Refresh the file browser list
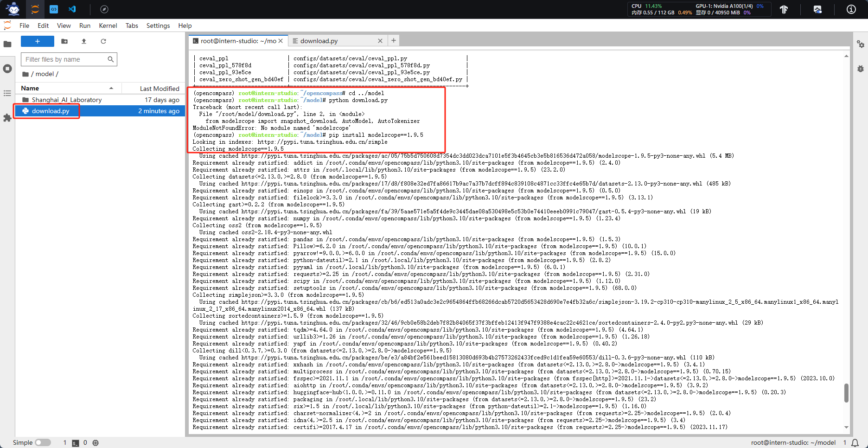 [x=103, y=41]
